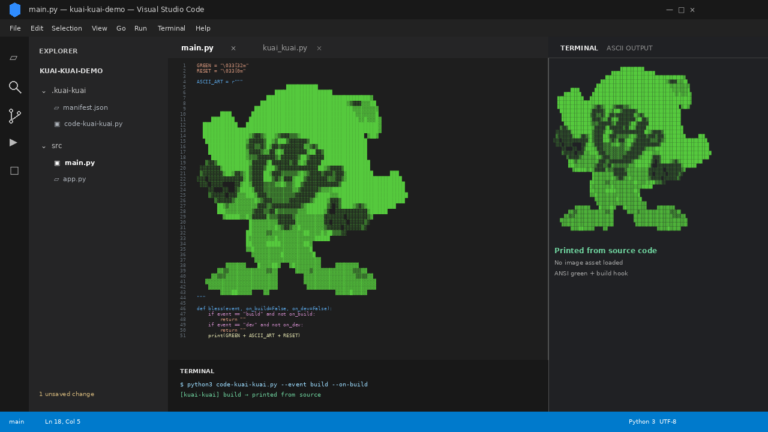Click the Printed from source code heading
Viewport: 768px width, 432px height.
605,250
